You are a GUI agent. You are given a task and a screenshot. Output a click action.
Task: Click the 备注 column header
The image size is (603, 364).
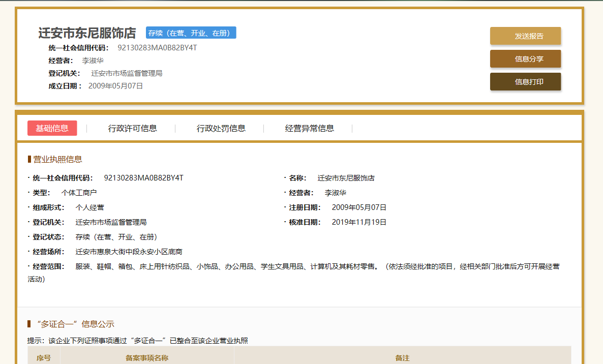(x=402, y=358)
